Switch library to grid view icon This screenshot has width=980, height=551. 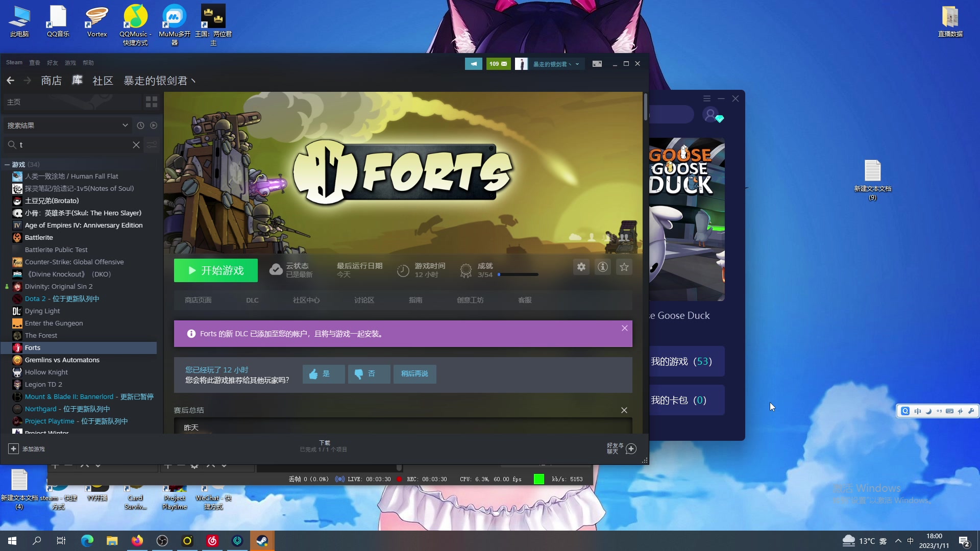click(x=152, y=102)
